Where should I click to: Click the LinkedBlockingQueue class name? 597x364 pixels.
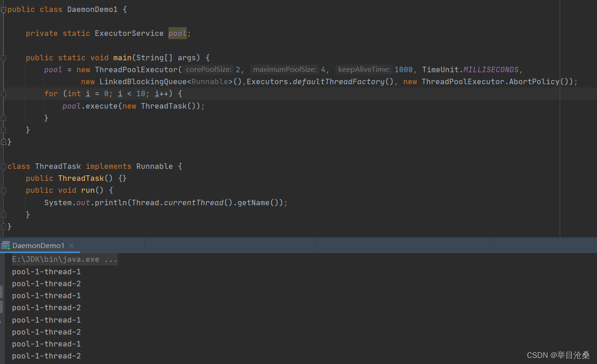(143, 82)
